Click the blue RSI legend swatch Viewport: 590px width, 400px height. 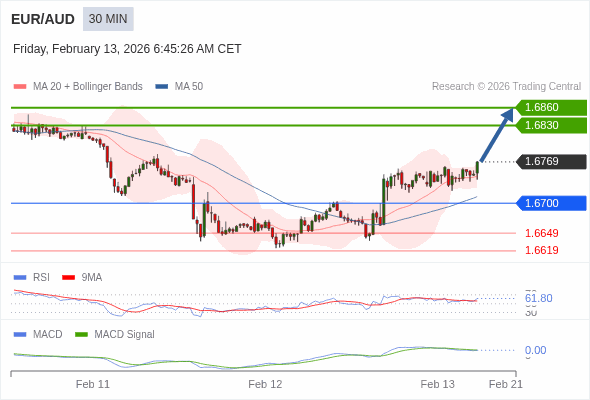click(20, 278)
